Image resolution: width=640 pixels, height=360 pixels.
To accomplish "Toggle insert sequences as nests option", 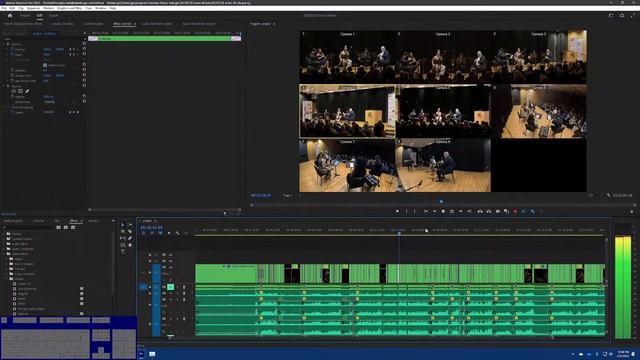I will [x=143, y=233].
